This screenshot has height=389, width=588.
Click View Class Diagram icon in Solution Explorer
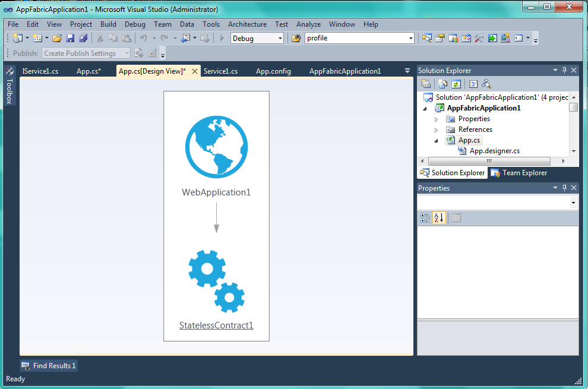(486, 84)
